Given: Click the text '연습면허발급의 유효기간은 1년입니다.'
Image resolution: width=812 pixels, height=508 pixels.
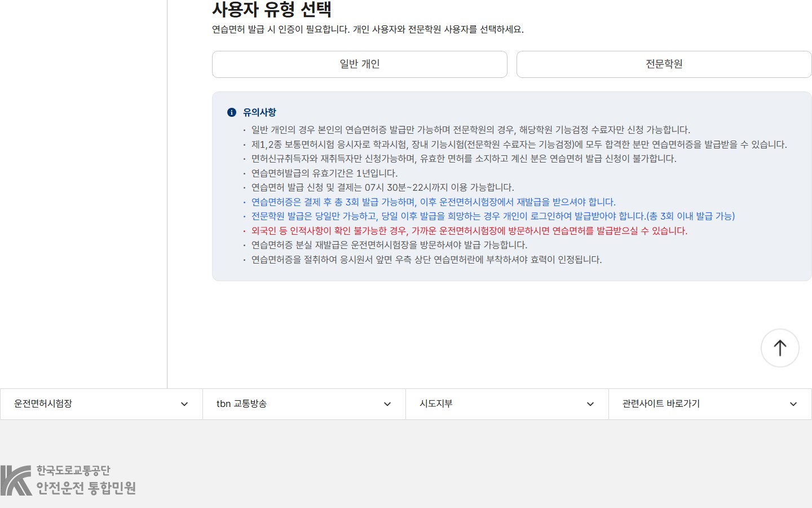Looking at the screenshot, I should coord(324,173).
